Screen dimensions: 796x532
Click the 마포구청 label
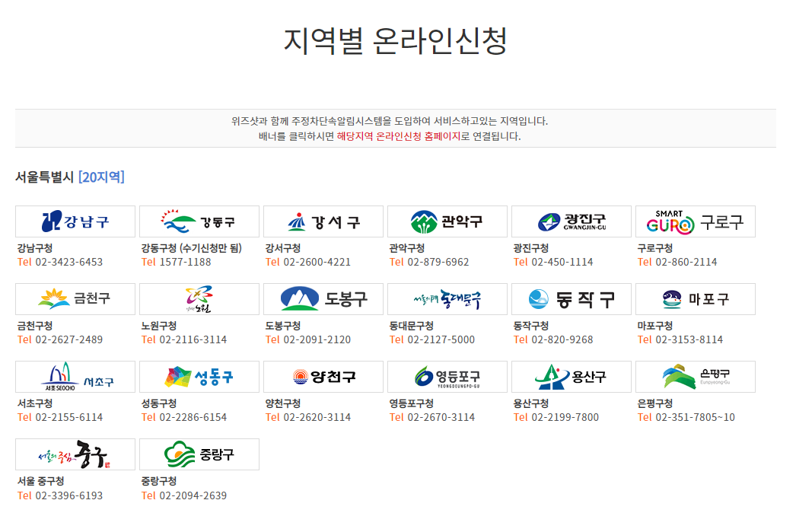(x=655, y=326)
